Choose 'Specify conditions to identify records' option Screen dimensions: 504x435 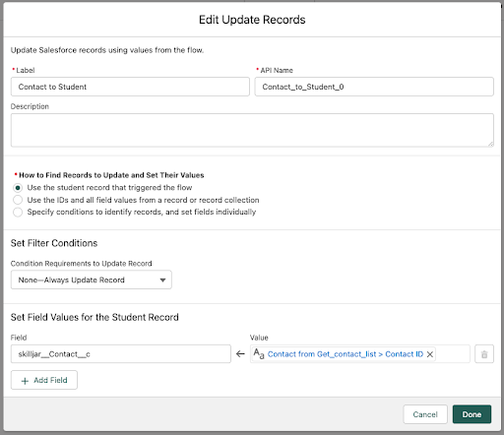click(18, 212)
